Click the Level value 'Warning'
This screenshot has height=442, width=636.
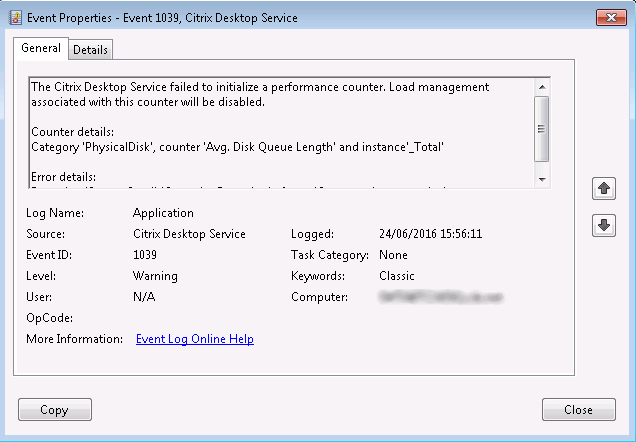click(x=155, y=276)
